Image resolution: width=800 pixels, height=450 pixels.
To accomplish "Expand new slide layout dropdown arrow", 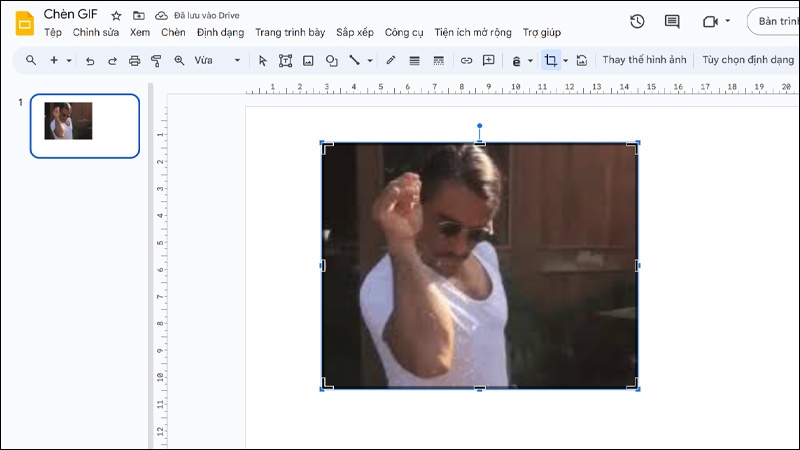I will pos(69,61).
